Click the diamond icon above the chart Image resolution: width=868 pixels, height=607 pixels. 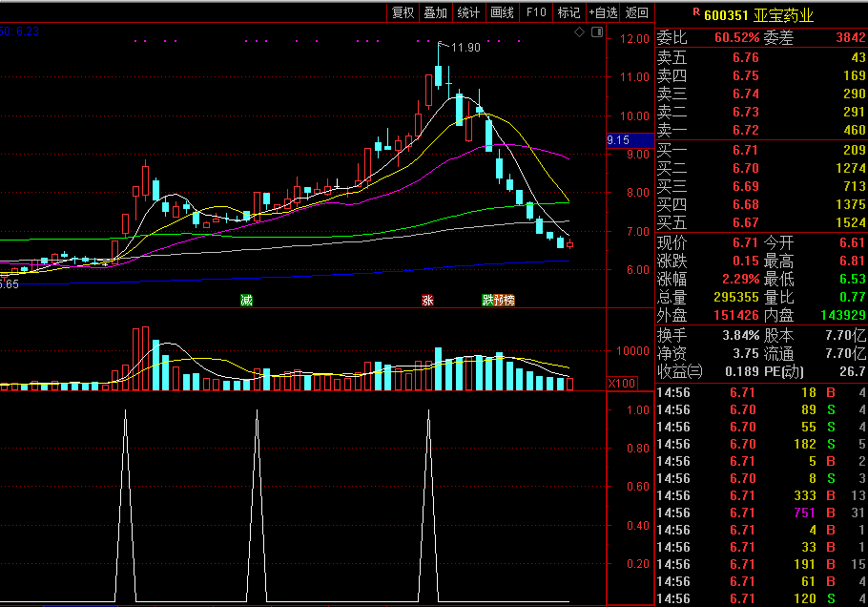click(580, 32)
